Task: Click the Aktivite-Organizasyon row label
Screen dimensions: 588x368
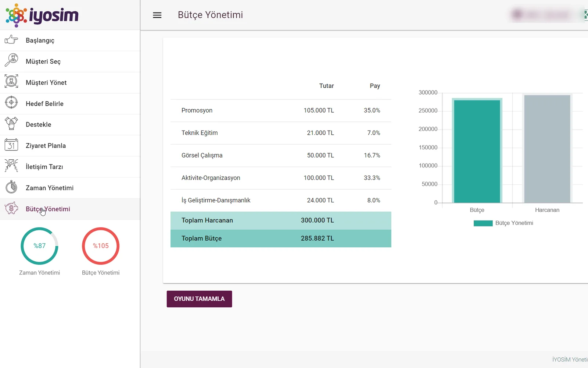Action: (x=211, y=178)
